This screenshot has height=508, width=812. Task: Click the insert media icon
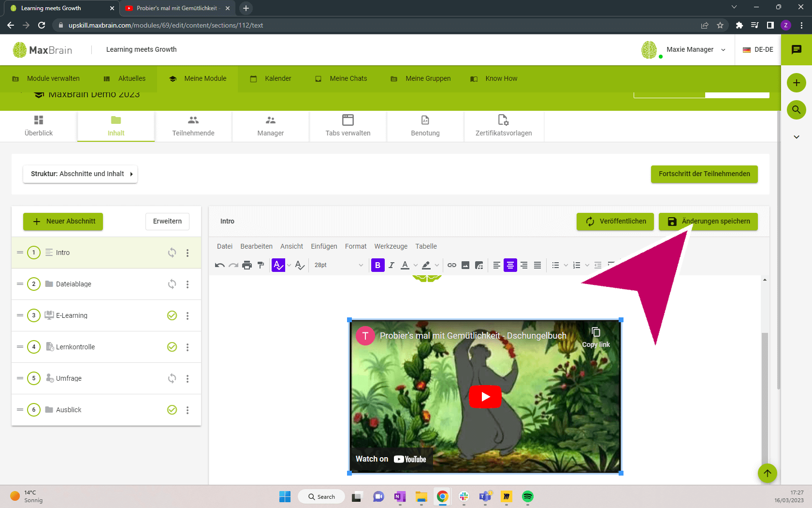pos(479,265)
